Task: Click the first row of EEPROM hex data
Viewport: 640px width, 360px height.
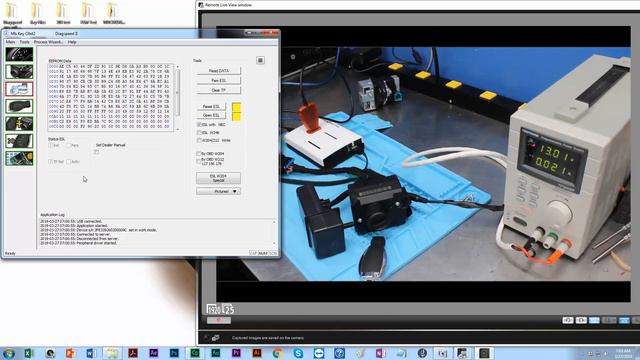Action: pyautogui.click(x=109, y=66)
